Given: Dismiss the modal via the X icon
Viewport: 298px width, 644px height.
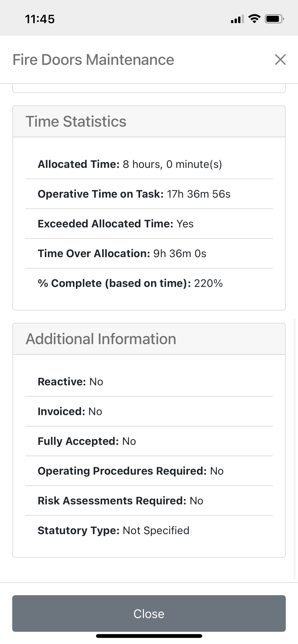Looking at the screenshot, I should pyautogui.click(x=280, y=60).
